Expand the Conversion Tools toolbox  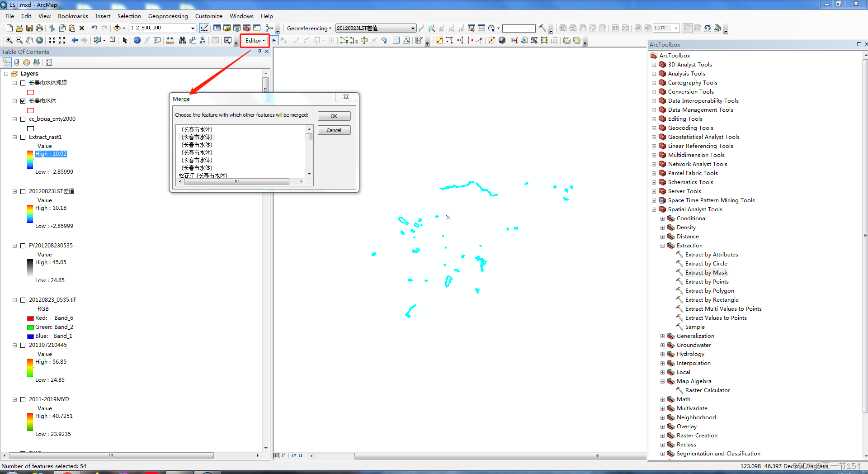654,92
